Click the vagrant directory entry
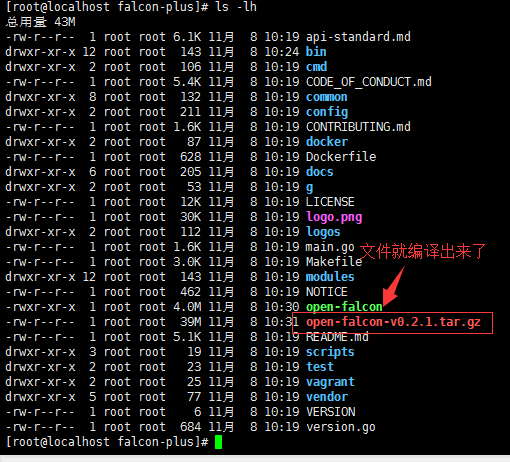510x462 pixels. (330, 382)
